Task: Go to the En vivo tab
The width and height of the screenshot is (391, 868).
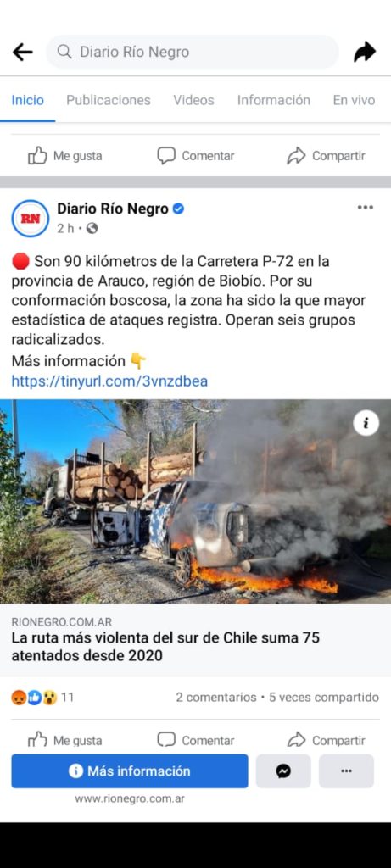Action: 354,100
